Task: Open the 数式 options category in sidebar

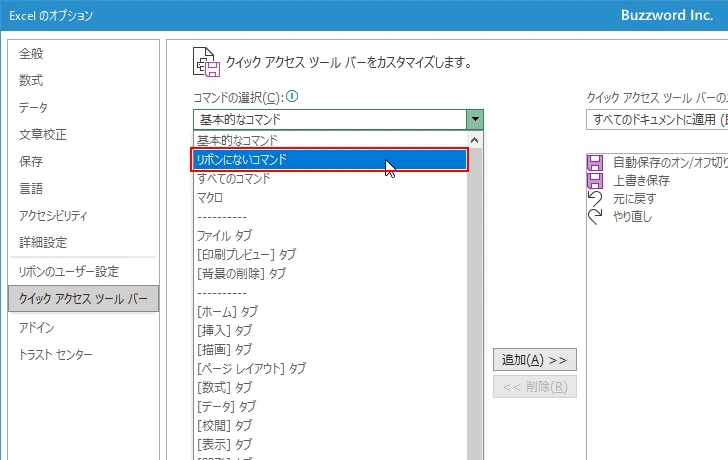Action: coord(84,81)
